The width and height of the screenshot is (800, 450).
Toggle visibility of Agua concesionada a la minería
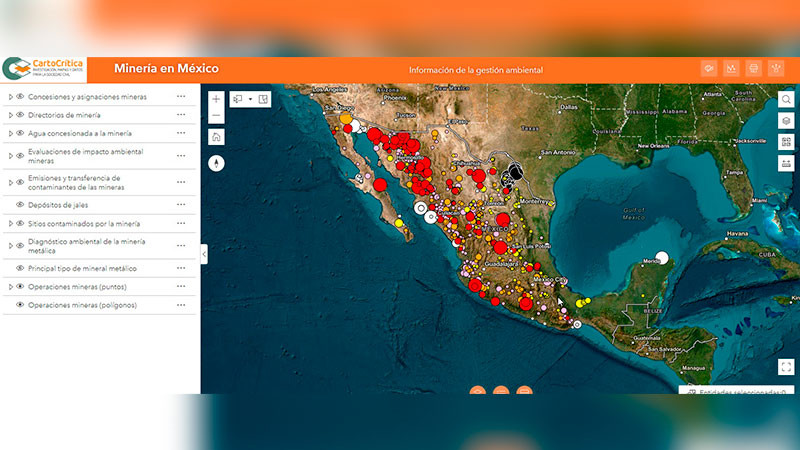point(20,133)
